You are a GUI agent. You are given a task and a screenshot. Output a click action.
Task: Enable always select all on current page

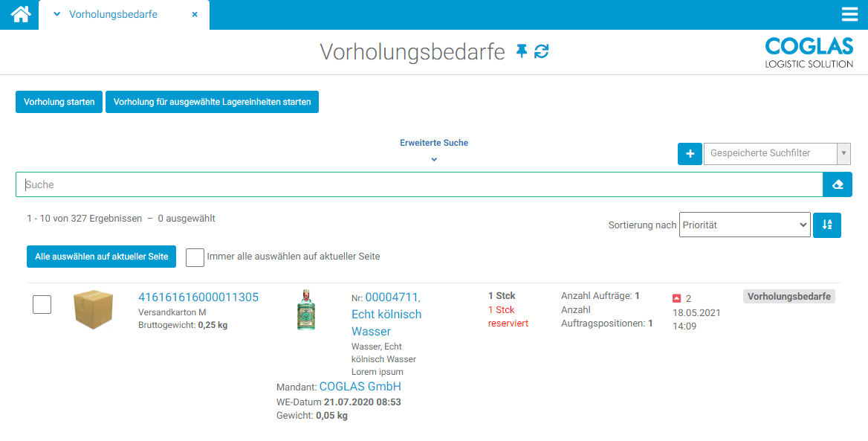[195, 257]
